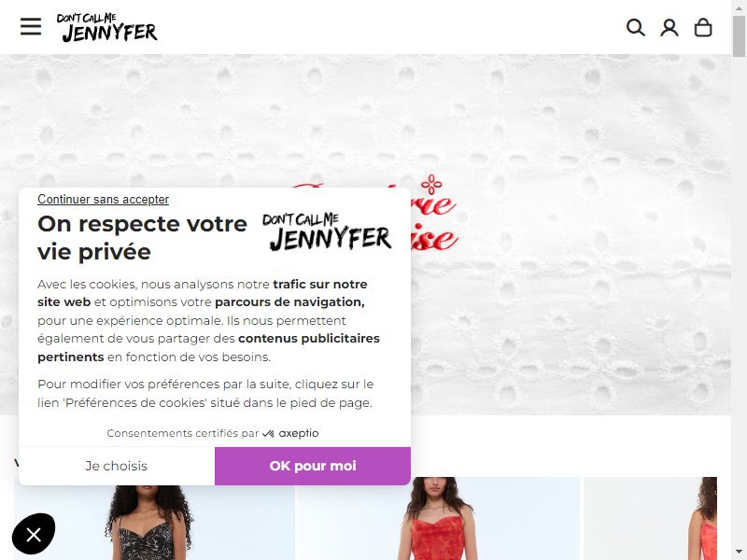Open the red dress product thumbnail
The height and width of the screenshot is (560, 747).
point(438,518)
